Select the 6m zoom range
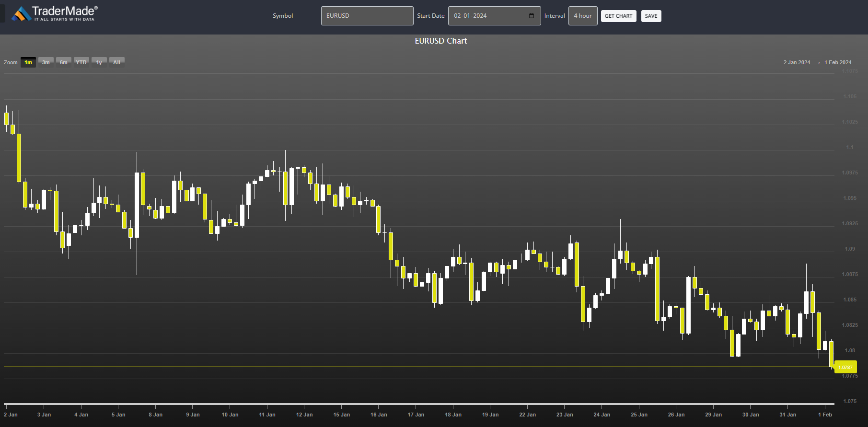 pyautogui.click(x=64, y=62)
